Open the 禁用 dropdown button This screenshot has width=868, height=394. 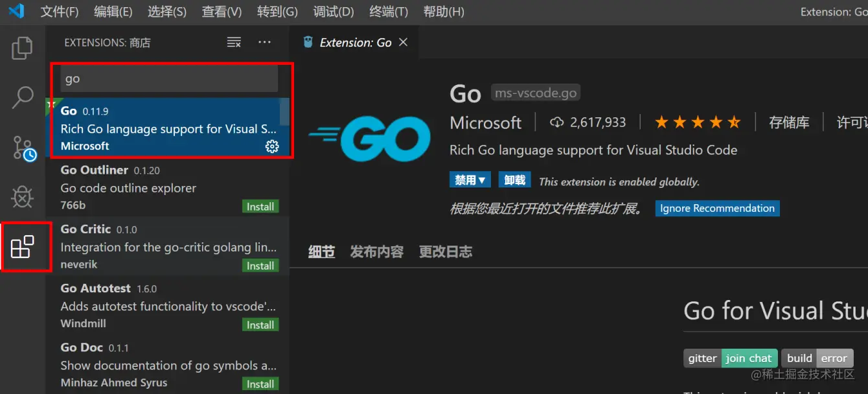pos(470,180)
